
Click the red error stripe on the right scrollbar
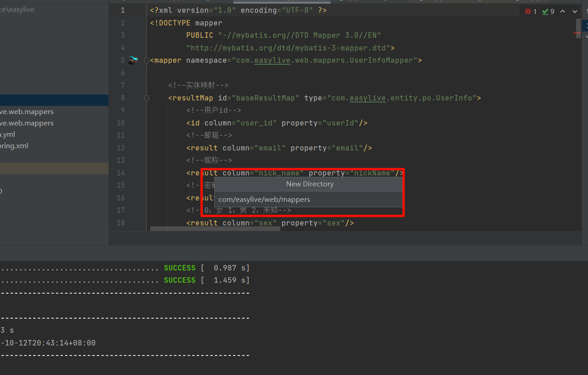tap(578, 33)
